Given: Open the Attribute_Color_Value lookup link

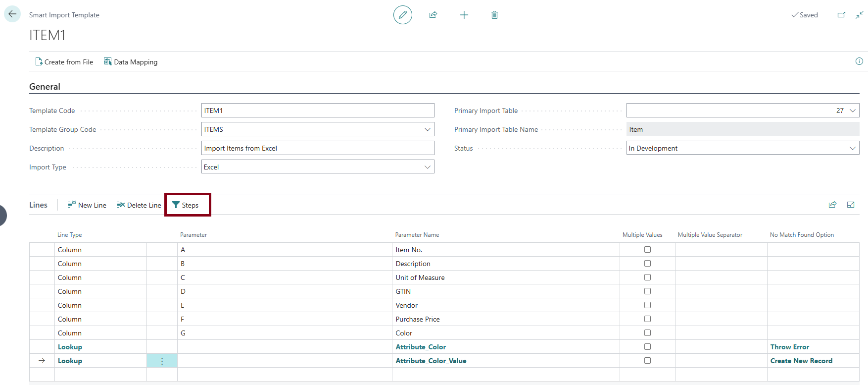Looking at the screenshot, I should click(x=431, y=361).
